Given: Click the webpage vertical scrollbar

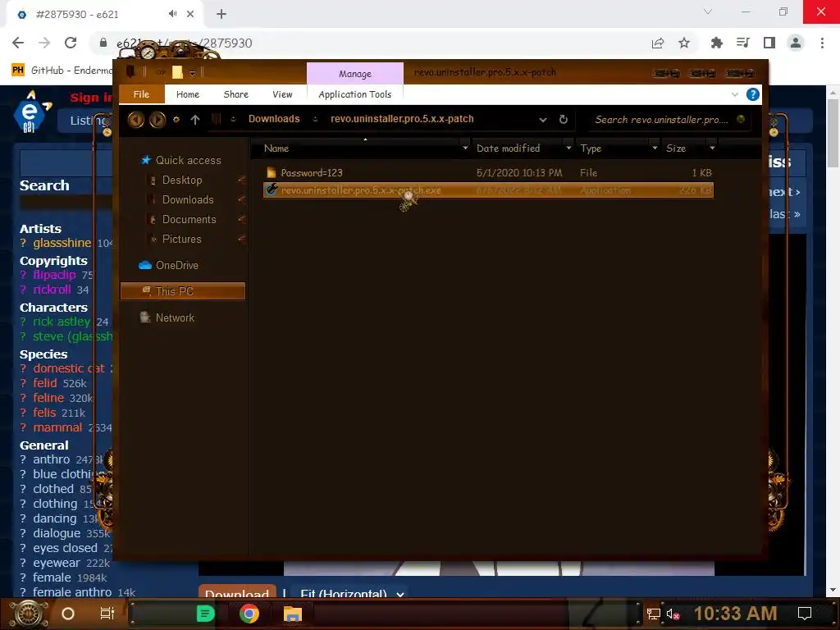Looking at the screenshot, I should point(833,134).
